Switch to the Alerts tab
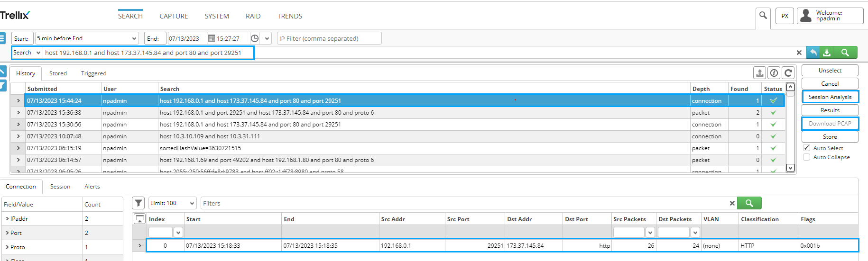Screen dimensions: 868x261 click(92, 187)
